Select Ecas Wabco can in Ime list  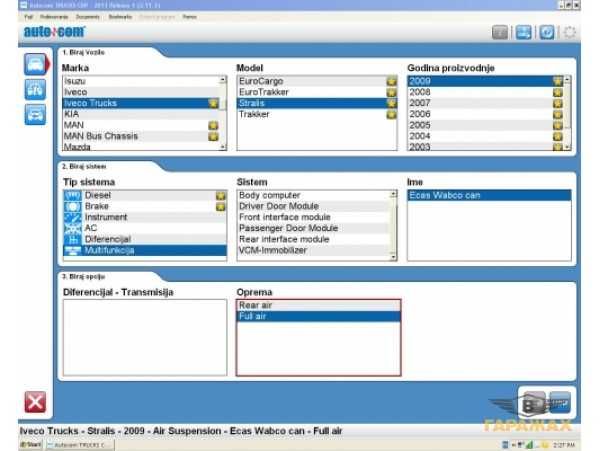(x=489, y=195)
